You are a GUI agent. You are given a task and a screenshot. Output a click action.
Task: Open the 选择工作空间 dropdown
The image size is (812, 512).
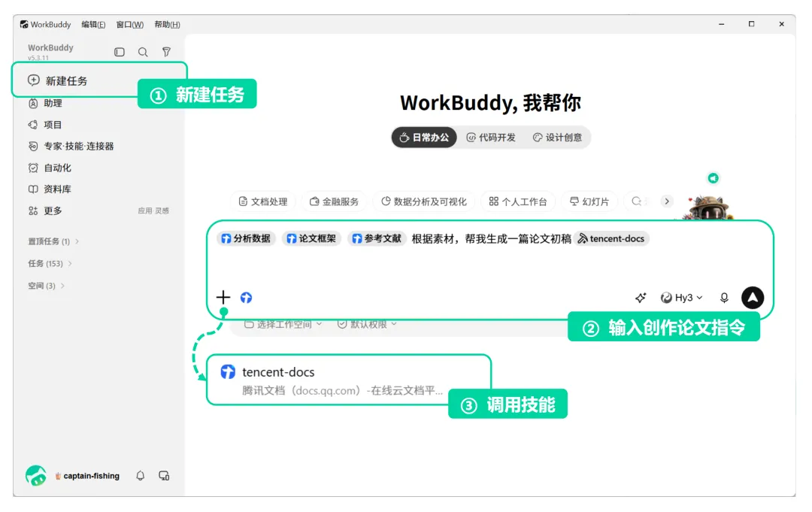(283, 325)
